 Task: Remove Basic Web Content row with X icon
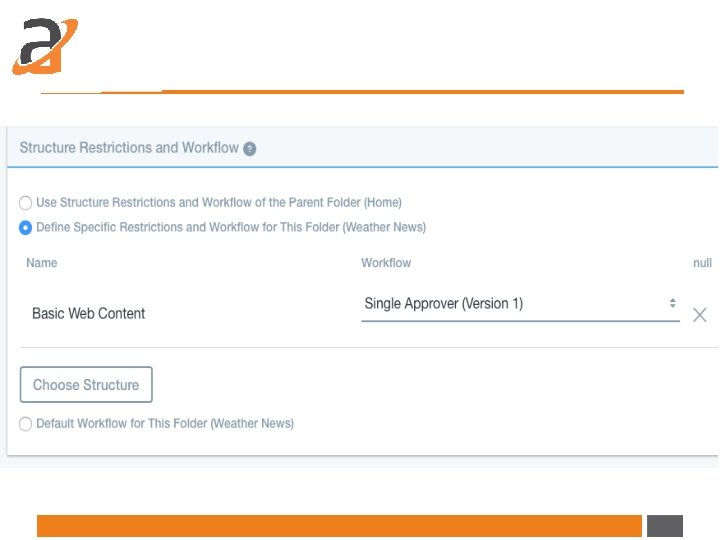click(x=700, y=315)
